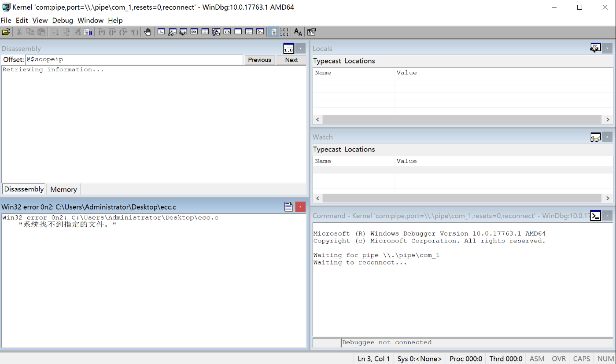The image size is (616, 364).
Task: Close the Locals panel
Action: 607,48
